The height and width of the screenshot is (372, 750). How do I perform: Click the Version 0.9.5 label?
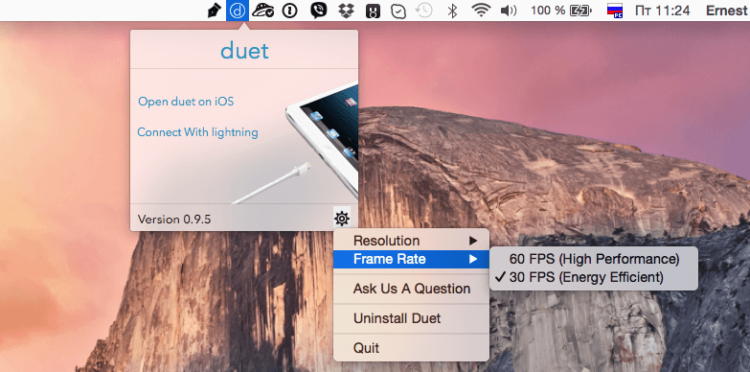click(x=174, y=219)
